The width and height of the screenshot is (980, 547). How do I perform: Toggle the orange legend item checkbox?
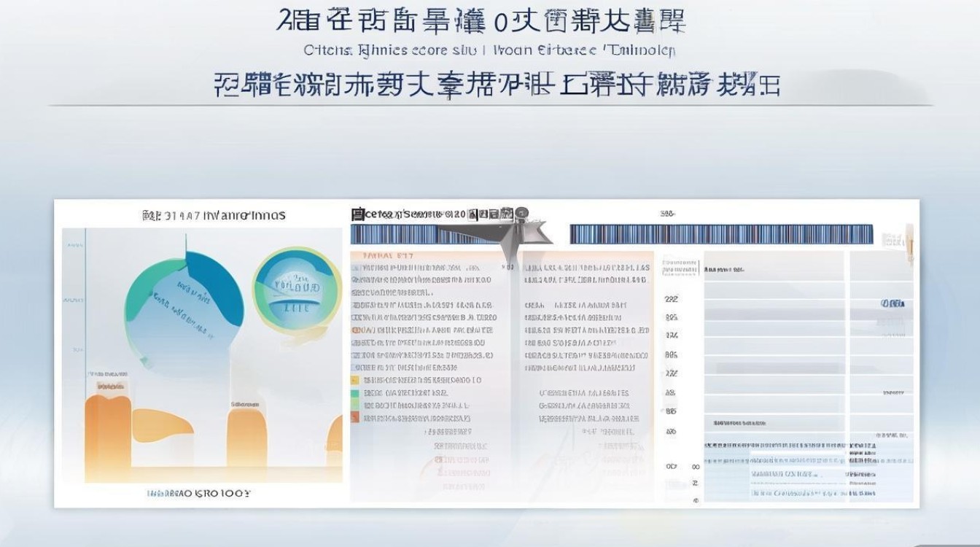[355, 417]
